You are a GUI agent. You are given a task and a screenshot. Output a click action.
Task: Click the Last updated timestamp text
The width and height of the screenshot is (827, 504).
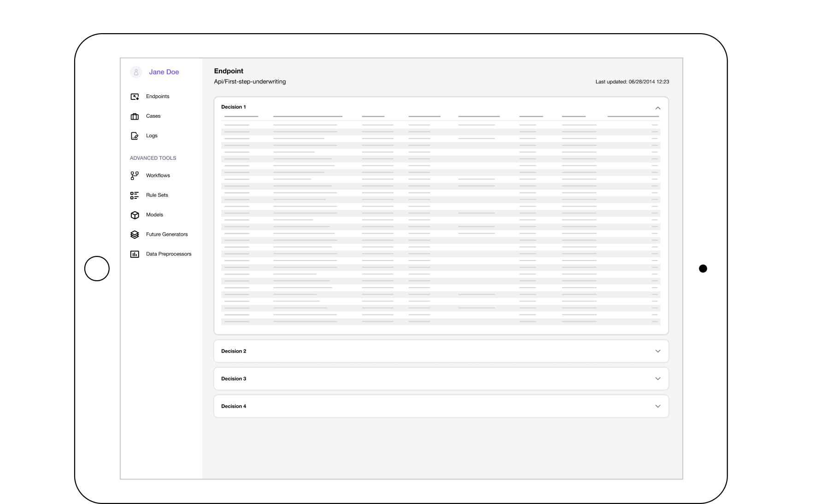click(x=632, y=82)
